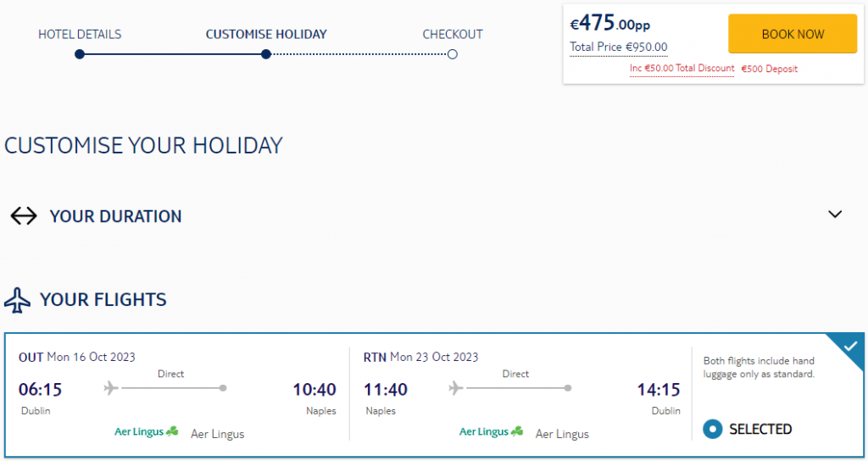The height and width of the screenshot is (461, 868).
Task: Click the €500 Deposit text
Action: tap(770, 69)
